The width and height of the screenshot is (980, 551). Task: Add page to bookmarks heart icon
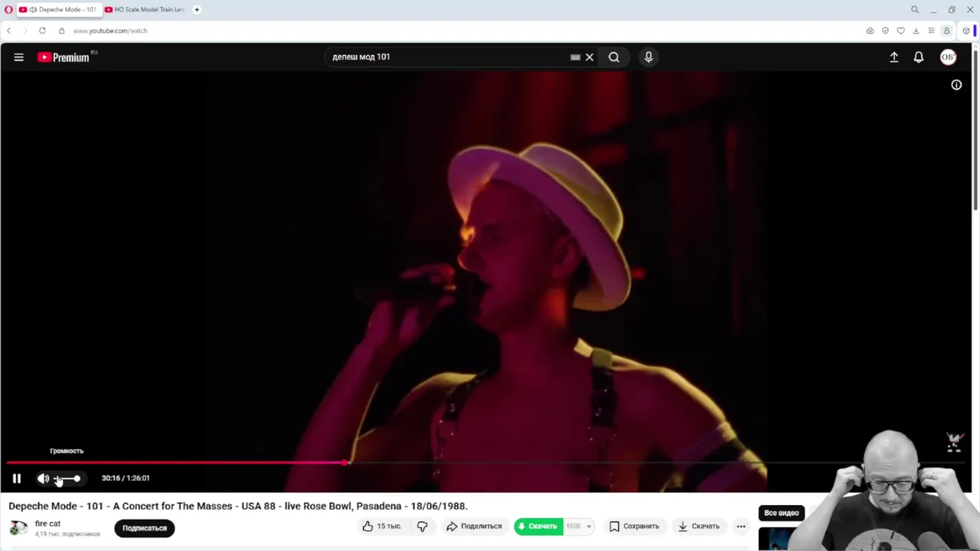(x=900, y=31)
